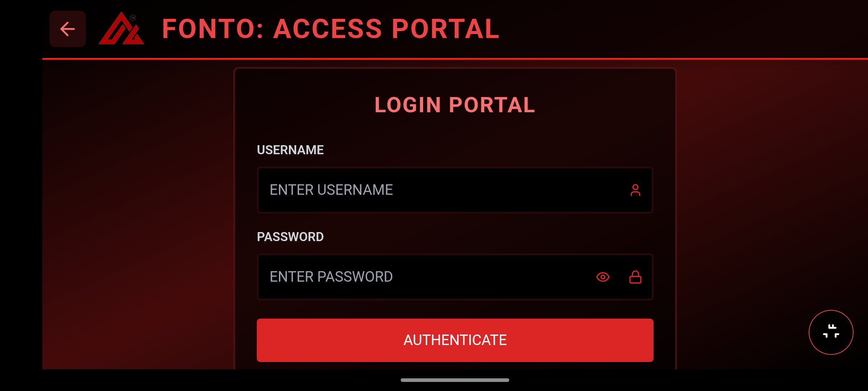Click the FONTO: ACCESS PORTAL title
Image resolution: width=868 pixels, height=391 pixels.
331,29
